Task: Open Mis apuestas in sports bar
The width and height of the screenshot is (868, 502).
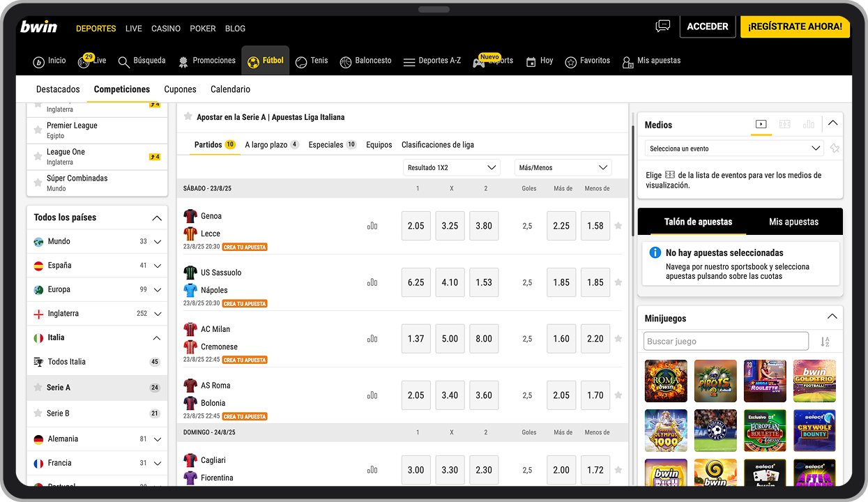Action: click(651, 61)
